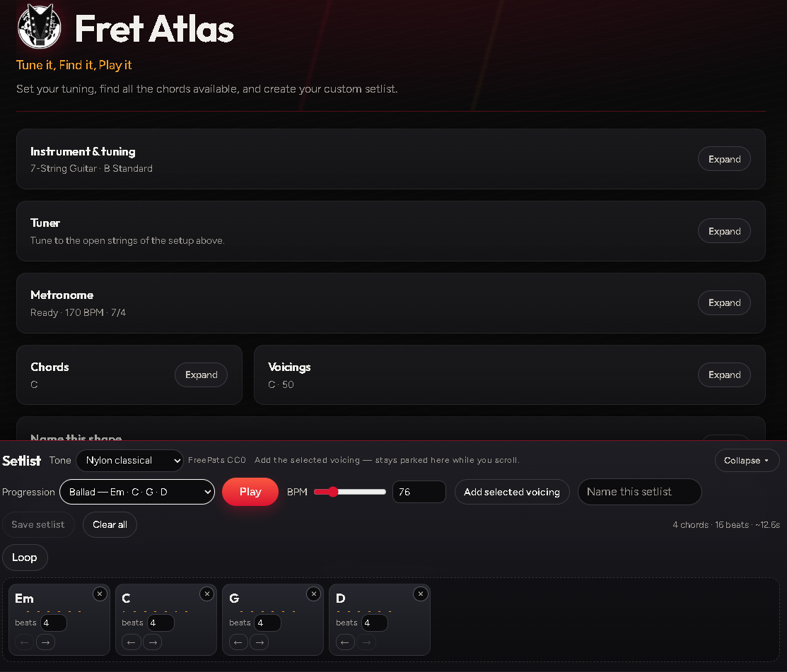The width and height of the screenshot is (787, 672).
Task: Open the Progression Ballad dropdown
Action: [x=137, y=492]
